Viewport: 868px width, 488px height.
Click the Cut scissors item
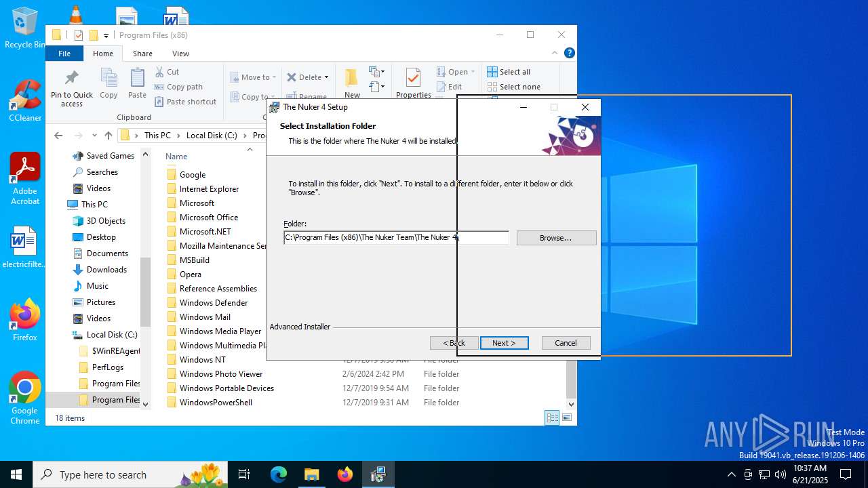167,72
